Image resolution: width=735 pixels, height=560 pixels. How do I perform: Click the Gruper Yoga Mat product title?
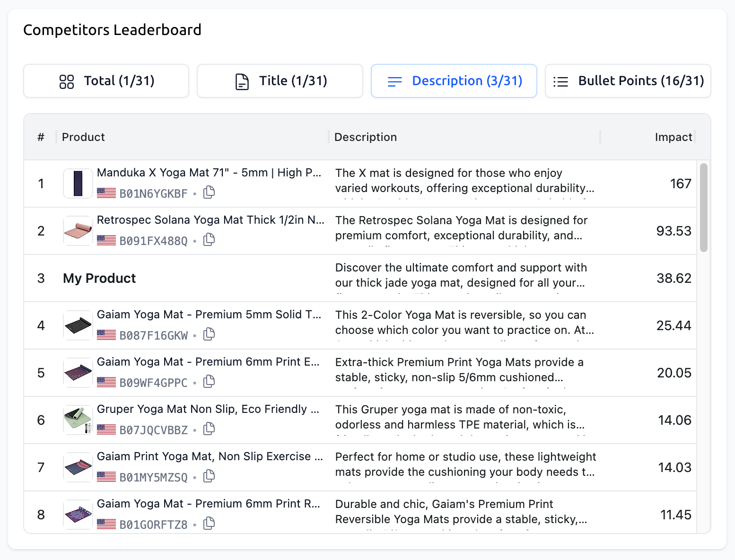click(208, 409)
